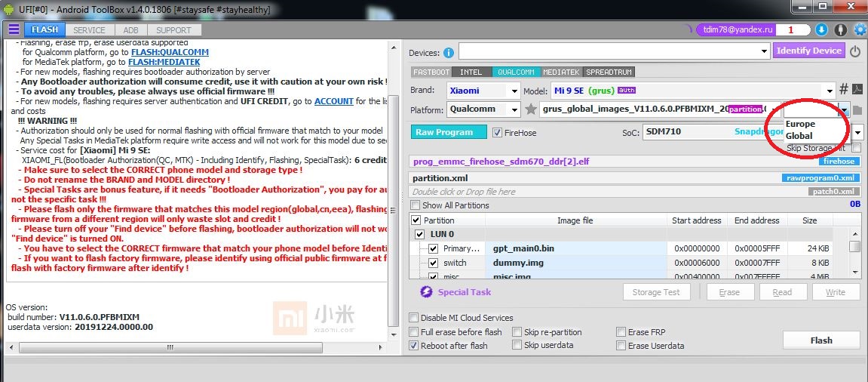Click the Read button
Screen dimensions: 868x382
point(782,292)
